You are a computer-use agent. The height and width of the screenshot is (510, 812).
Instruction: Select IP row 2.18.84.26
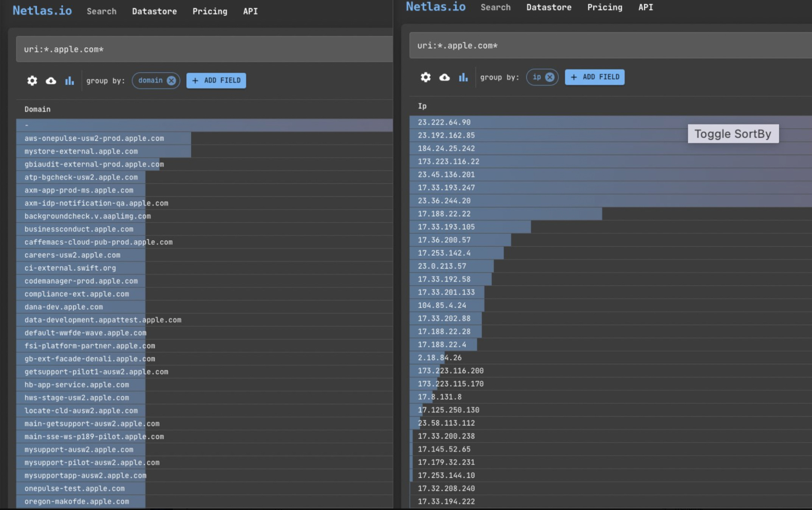coord(611,358)
